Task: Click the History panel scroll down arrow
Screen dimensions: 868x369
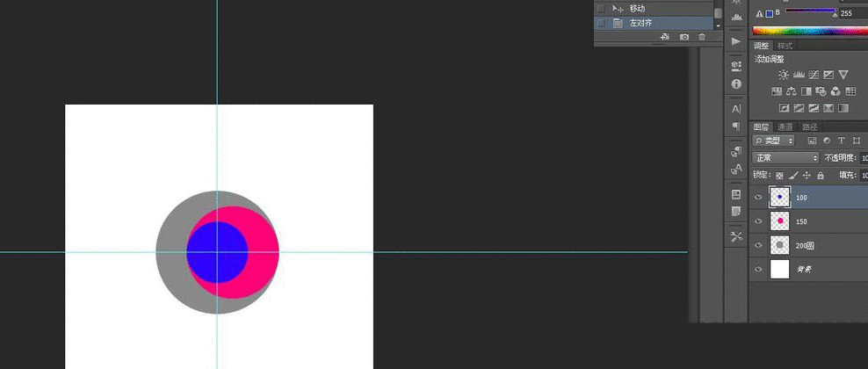Action: pos(718,25)
